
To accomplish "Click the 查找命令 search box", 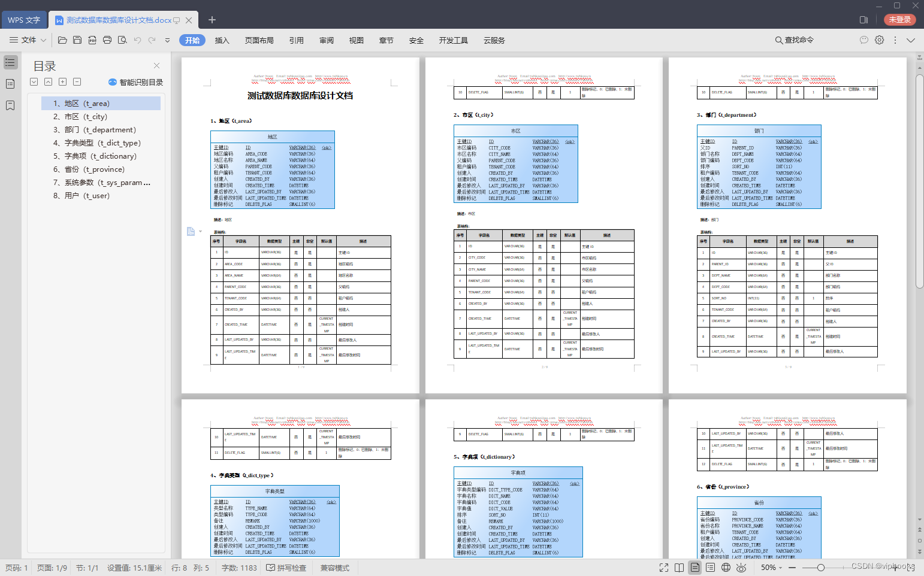I will 795,40.
